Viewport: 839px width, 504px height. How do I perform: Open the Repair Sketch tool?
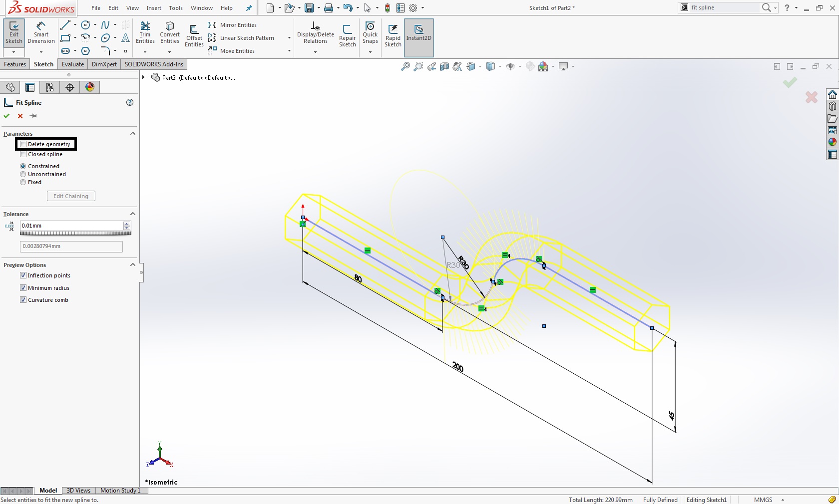point(347,36)
